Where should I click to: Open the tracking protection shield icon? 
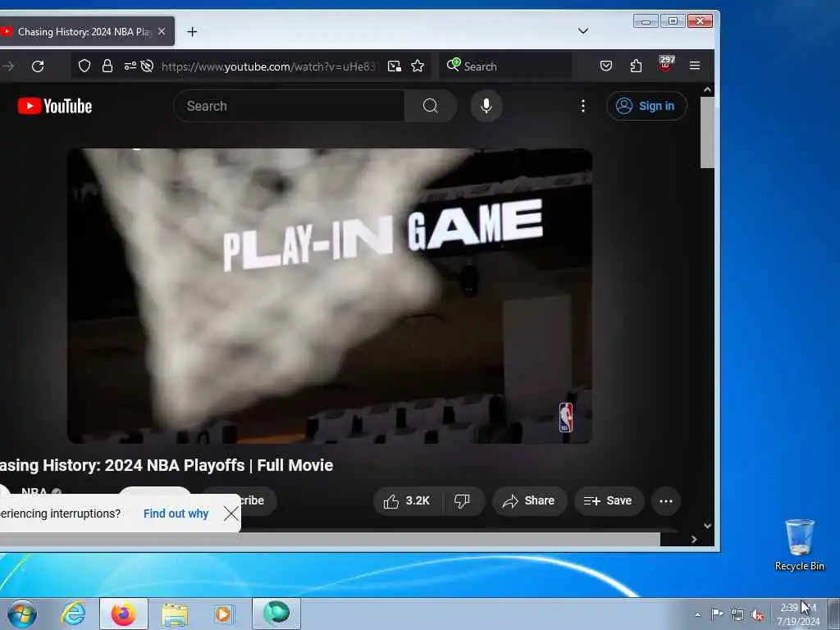(84, 66)
